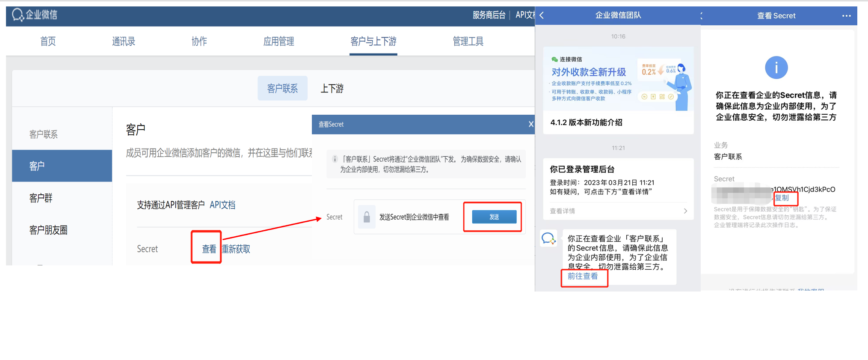This screenshot has width=868, height=360.
Task: Click the 你已登录管理后台 message title
Action: (582, 169)
